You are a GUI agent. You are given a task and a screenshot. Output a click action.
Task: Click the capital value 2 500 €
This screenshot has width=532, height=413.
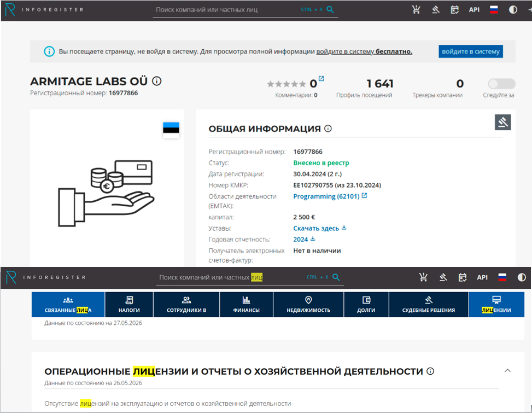tap(304, 217)
